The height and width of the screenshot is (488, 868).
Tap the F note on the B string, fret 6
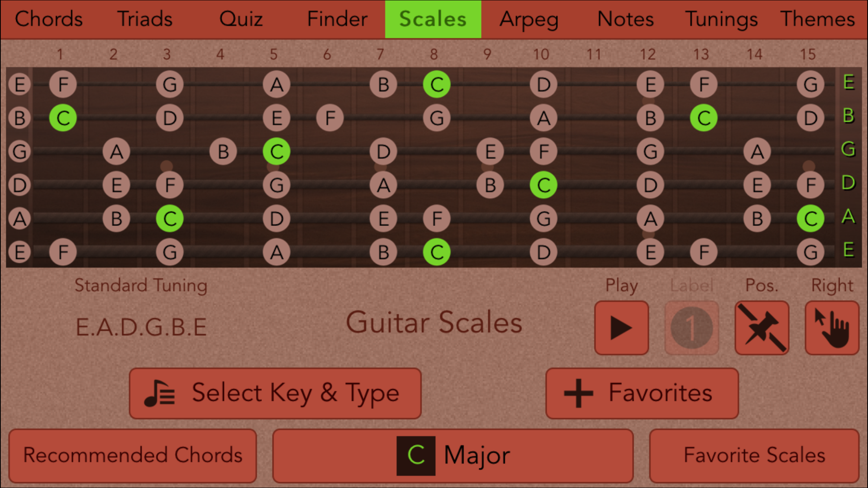tap(330, 118)
